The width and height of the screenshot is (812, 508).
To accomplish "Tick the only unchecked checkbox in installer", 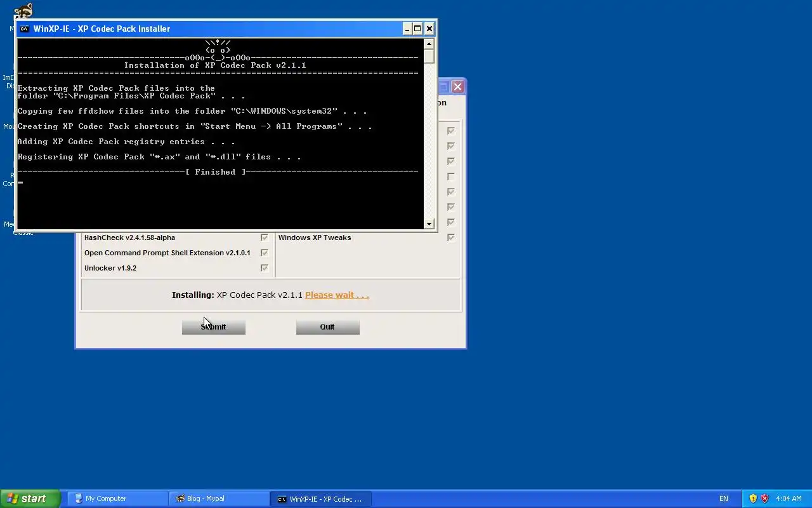I will 451,177.
